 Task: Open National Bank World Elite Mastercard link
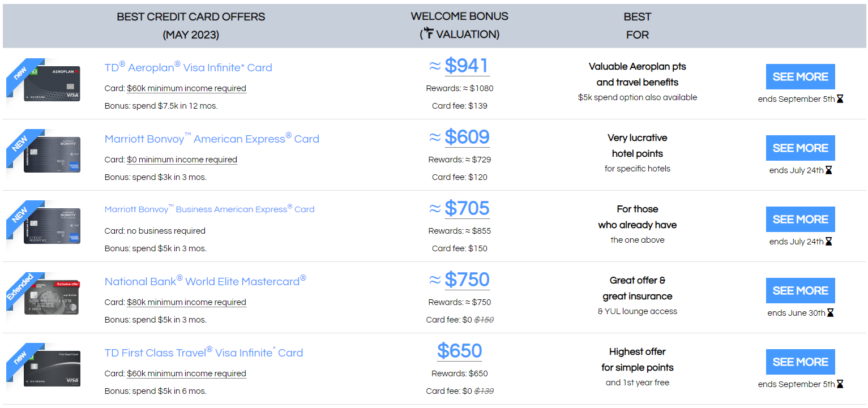coord(205,281)
